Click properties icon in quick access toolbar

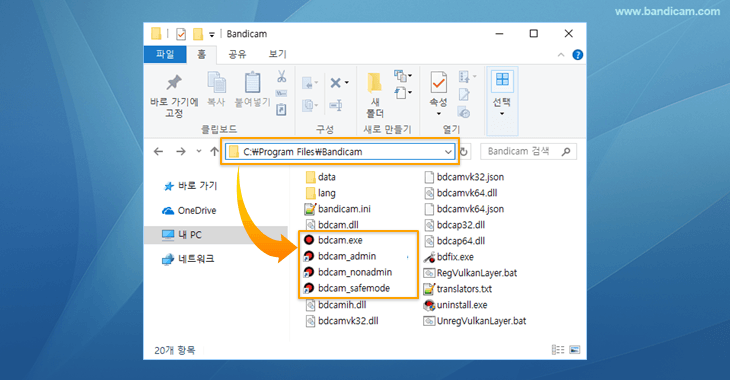pos(181,34)
